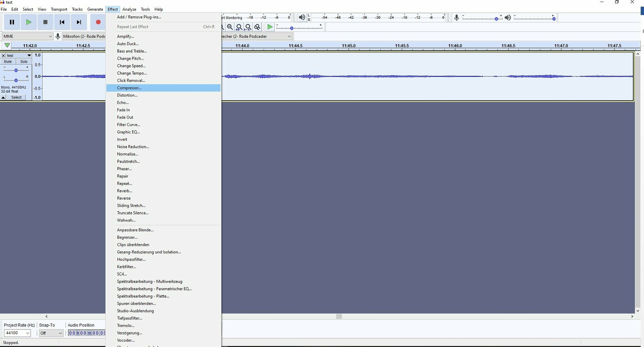This screenshot has width=644, height=347.
Task: Open the MME audio host dropdown
Action: (28, 36)
